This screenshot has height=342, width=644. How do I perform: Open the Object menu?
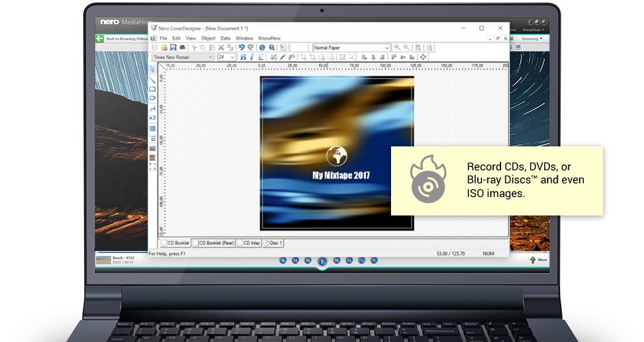point(209,38)
